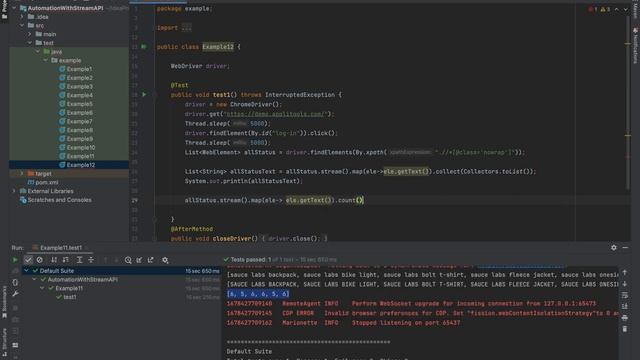Expand the target folder

22,174
